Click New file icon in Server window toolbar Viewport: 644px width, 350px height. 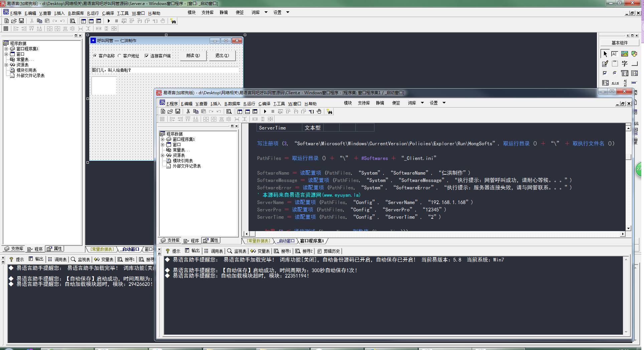(6, 21)
